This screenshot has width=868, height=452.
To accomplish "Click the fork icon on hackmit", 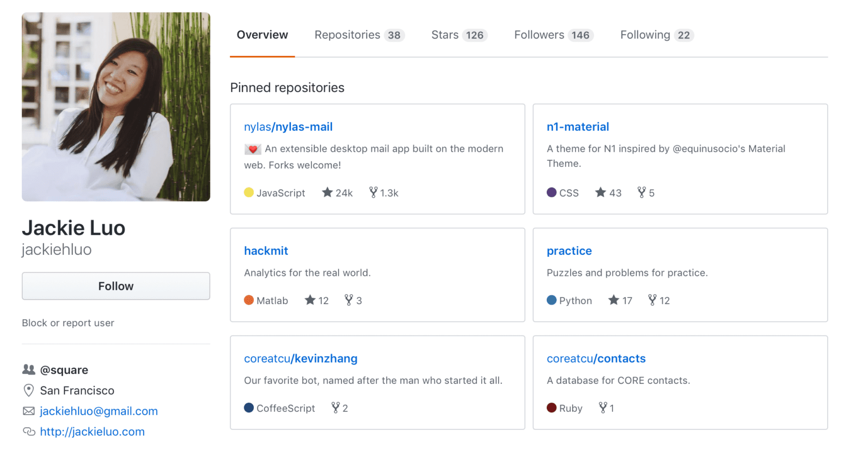I will tap(349, 300).
